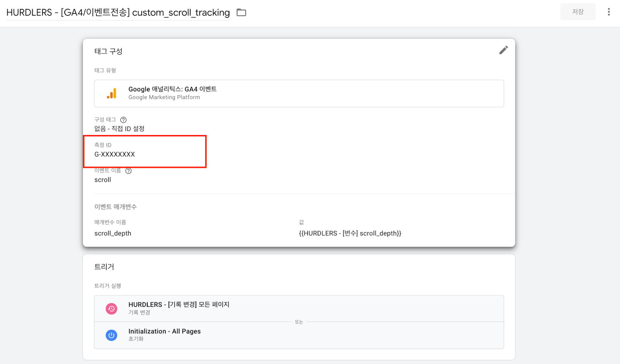The height and width of the screenshot is (364, 620).
Task: Click the 태그 유형 label
Action: (x=105, y=70)
